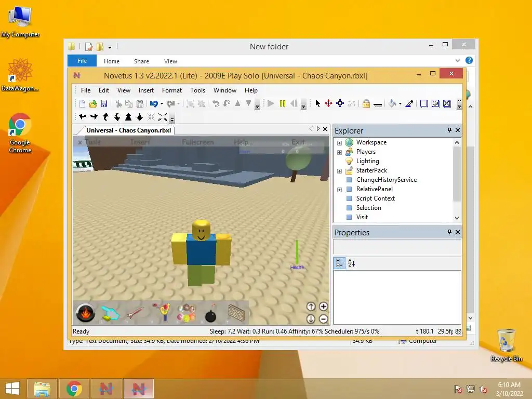Toggle the gold Lock tool
This screenshot has height=399, width=532.
point(366,103)
